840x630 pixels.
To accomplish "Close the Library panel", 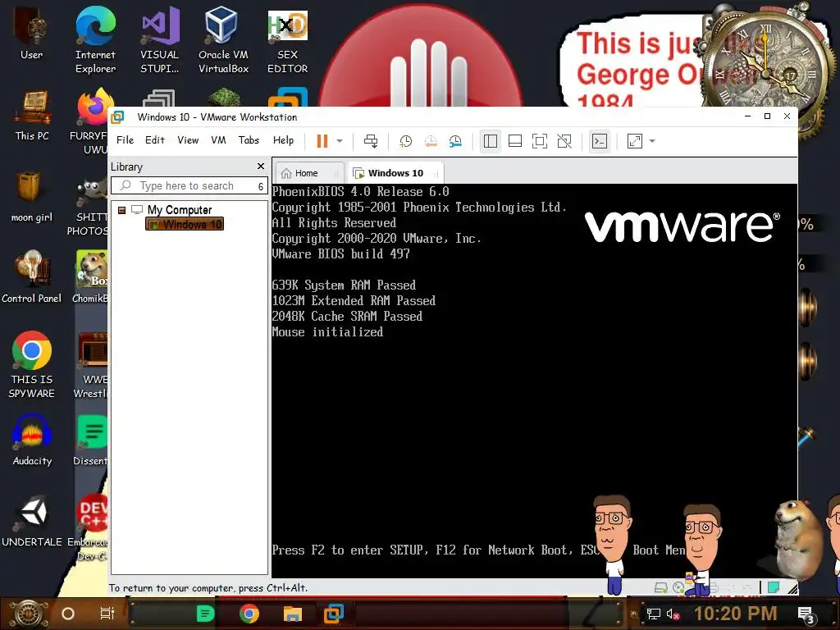I will tap(260, 166).
